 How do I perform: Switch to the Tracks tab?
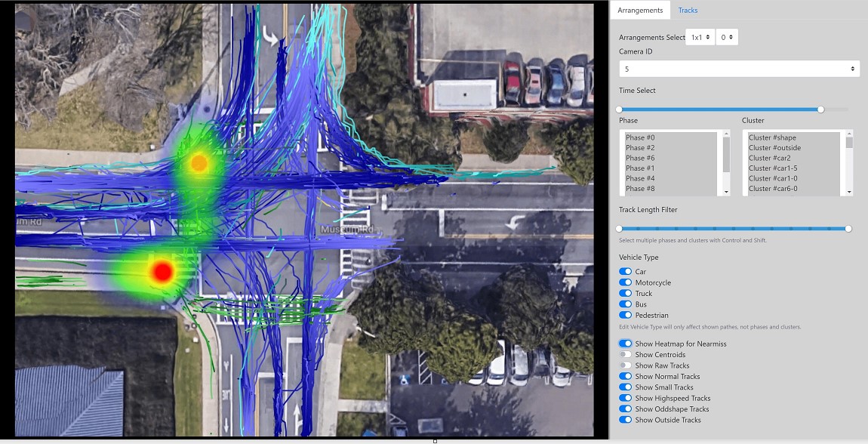point(688,10)
